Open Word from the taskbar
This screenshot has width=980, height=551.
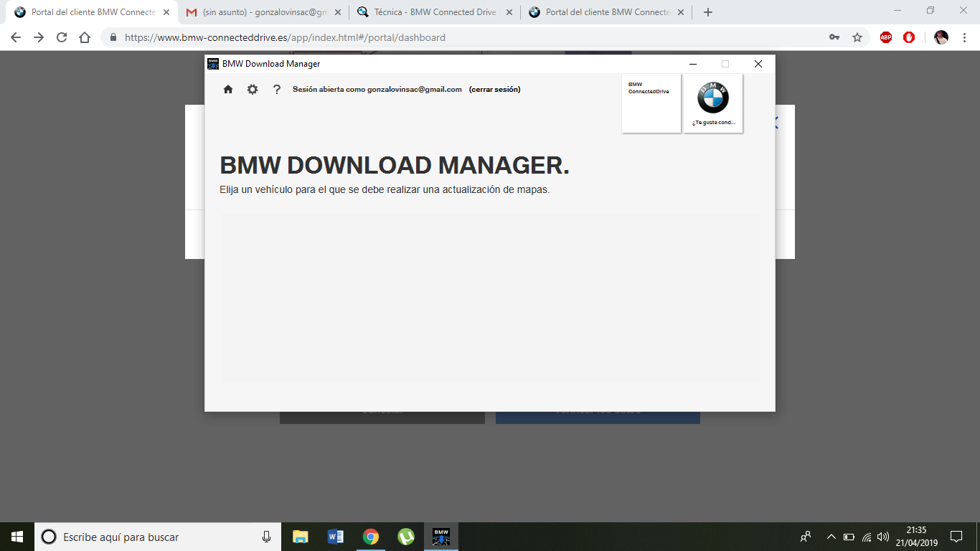[335, 537]
